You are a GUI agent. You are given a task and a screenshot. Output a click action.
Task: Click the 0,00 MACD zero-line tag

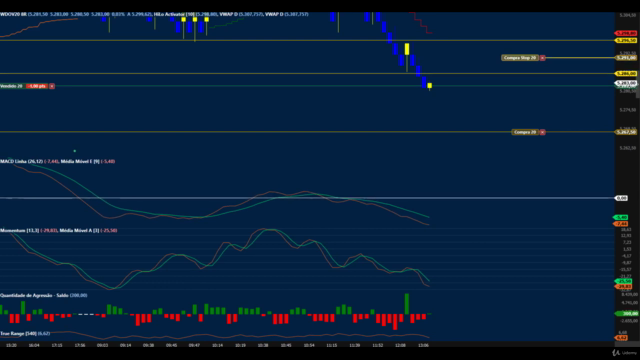coord(621,198)
